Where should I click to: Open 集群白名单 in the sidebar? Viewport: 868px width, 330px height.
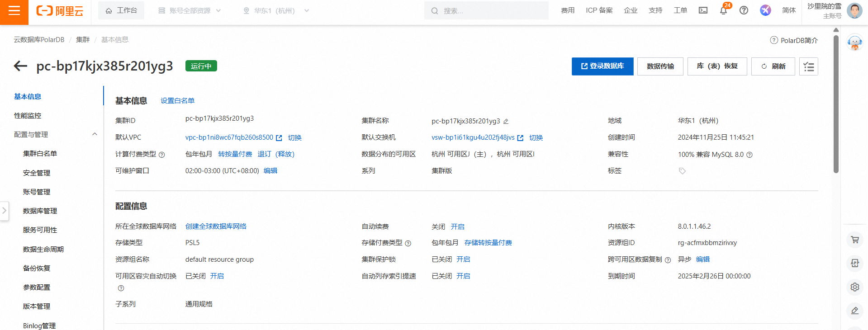click(40, 153)
